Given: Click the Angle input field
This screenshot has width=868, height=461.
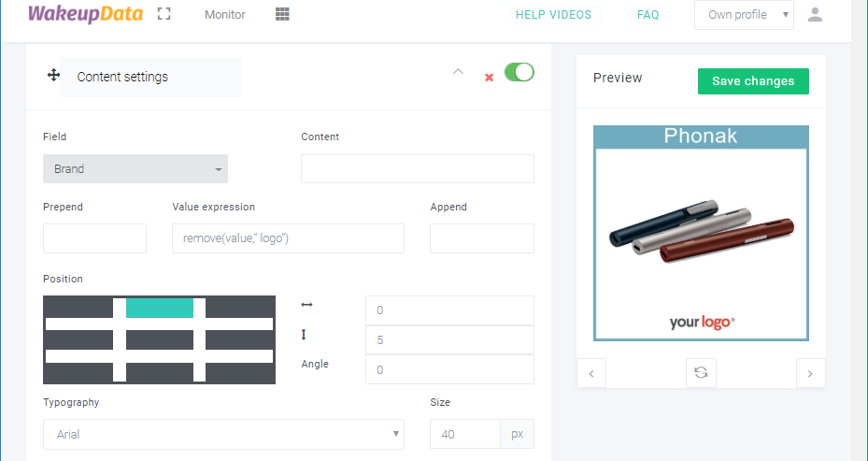Looking at the screenshot, I should (x=449, y=369).
